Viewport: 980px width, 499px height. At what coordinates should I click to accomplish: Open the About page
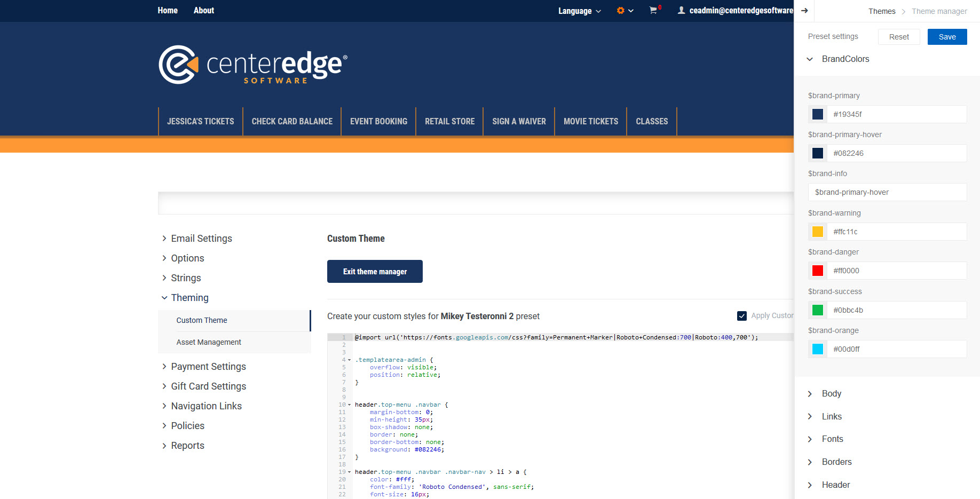[204, 10]
